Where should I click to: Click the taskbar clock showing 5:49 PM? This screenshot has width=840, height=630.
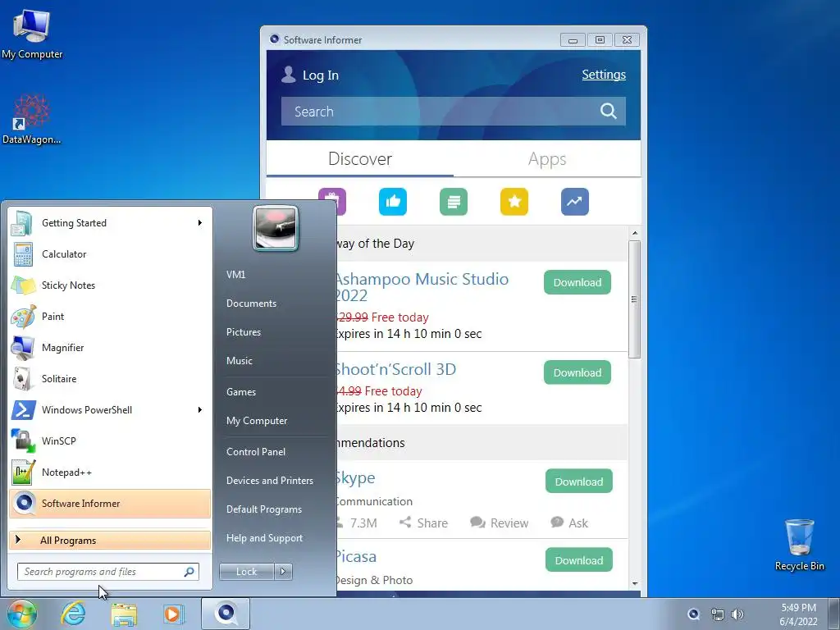tap(798, 614)
